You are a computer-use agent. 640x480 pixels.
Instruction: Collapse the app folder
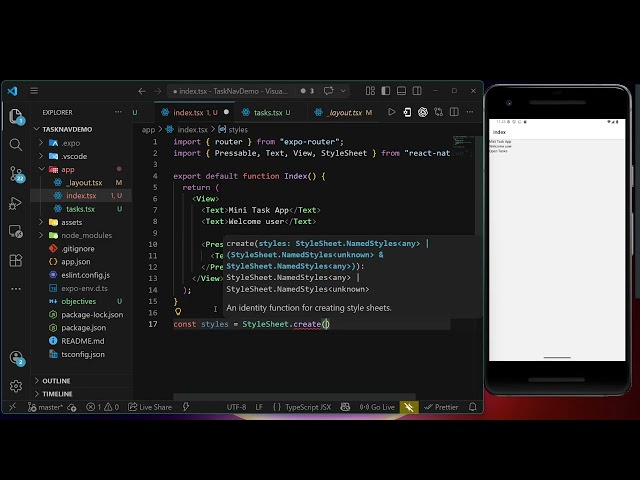(41, 169)
